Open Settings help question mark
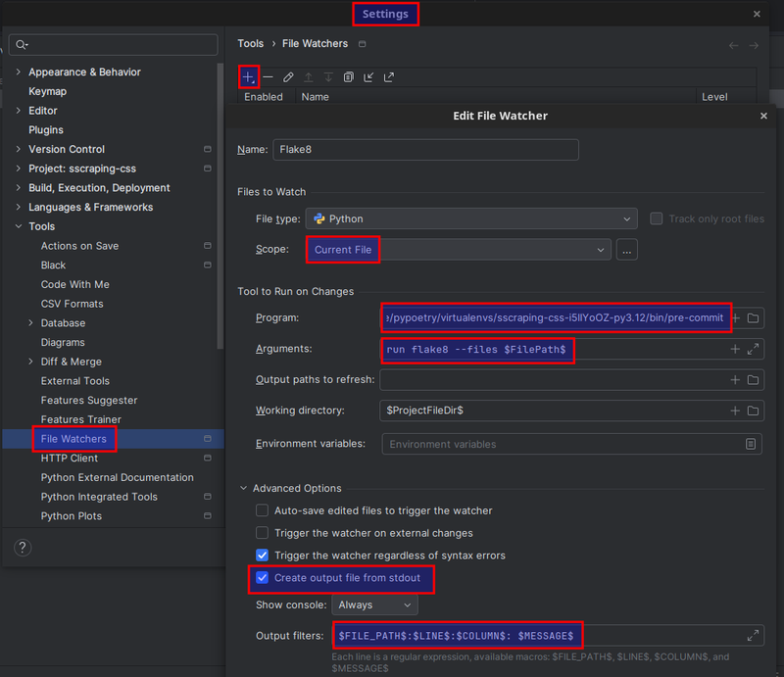Viewport: 784px width, 677px height. pyautogui.click(x=23, y=548)
